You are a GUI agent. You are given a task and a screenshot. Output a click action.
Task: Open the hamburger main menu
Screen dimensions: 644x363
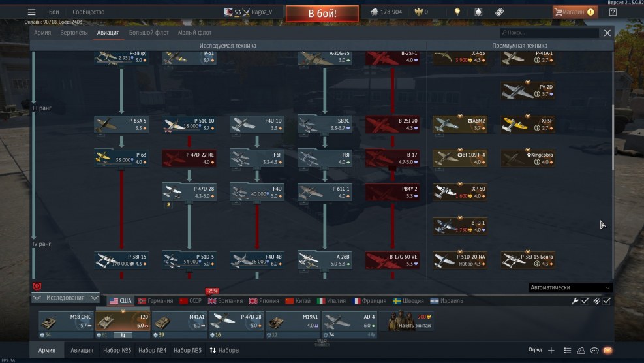[x=31, y=12]
